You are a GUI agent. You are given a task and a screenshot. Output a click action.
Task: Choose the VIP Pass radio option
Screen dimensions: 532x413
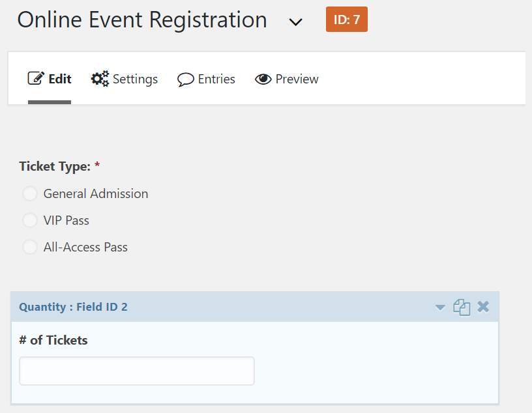tap(30, 220)
